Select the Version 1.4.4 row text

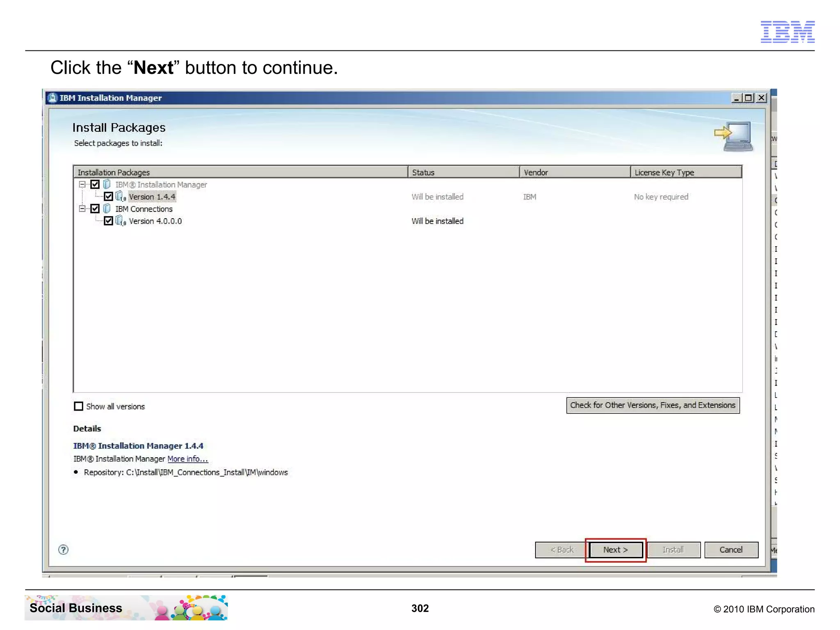pos(152,197)
